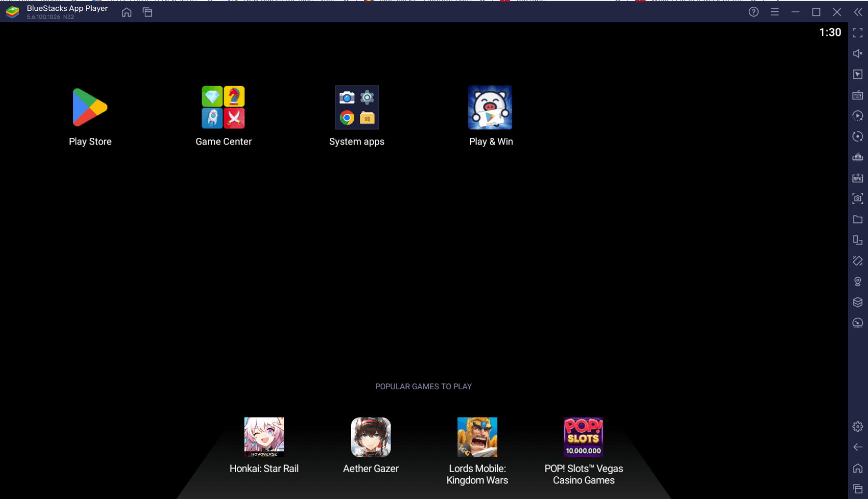Open the macro recorder play icon

858,116
